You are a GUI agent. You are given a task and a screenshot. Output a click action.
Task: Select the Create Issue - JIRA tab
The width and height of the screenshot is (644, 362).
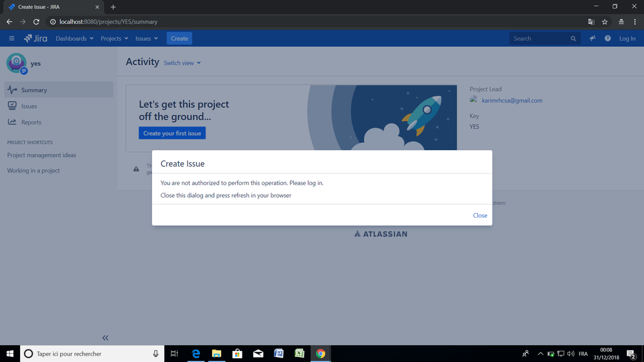(x=54, y=7)
